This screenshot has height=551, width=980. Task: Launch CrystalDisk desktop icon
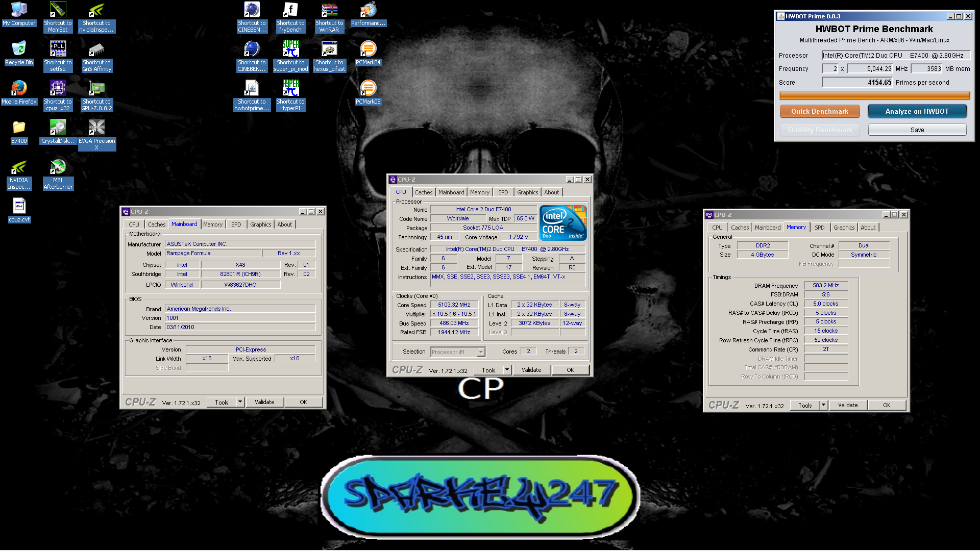(x=58, y=132)
